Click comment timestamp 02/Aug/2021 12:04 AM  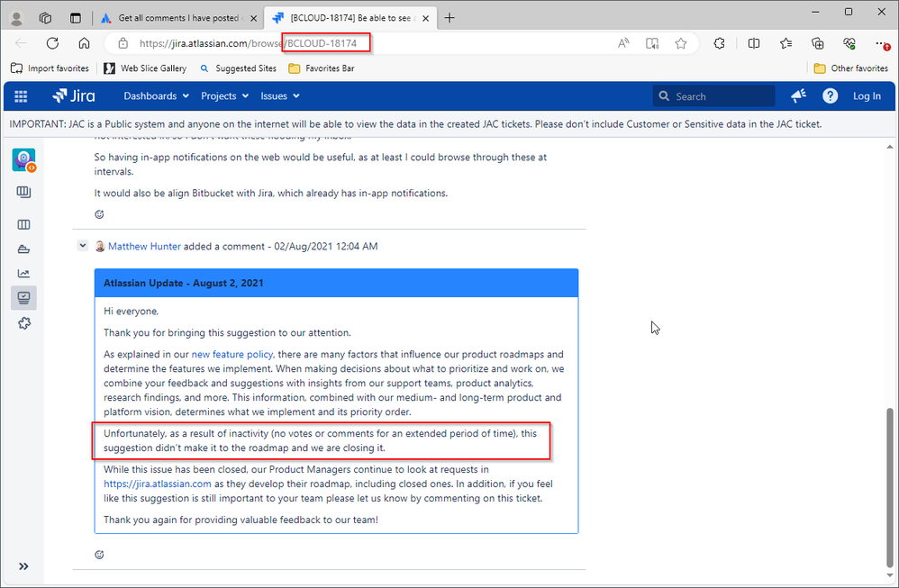(x=326, y=247)
